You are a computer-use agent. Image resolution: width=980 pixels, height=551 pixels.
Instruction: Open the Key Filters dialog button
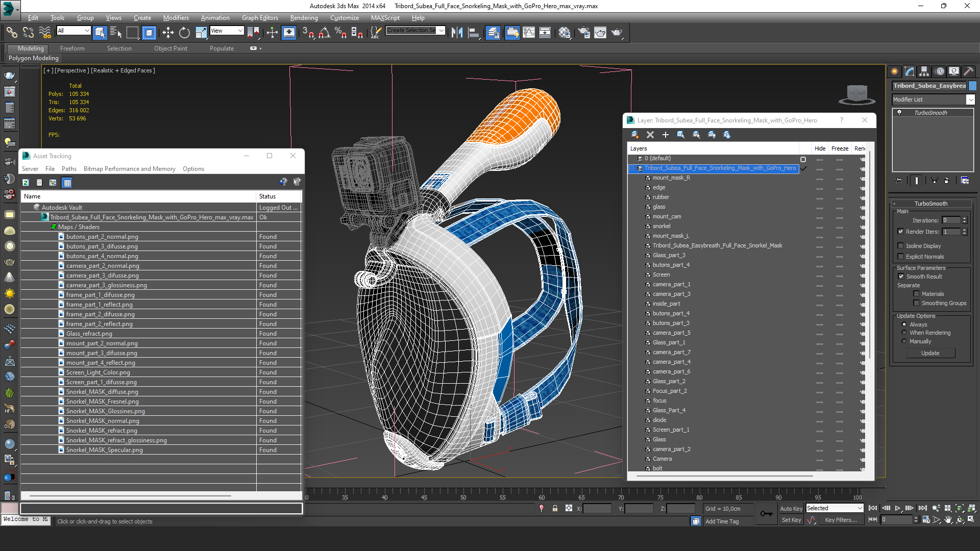click(x=841, y=520)
